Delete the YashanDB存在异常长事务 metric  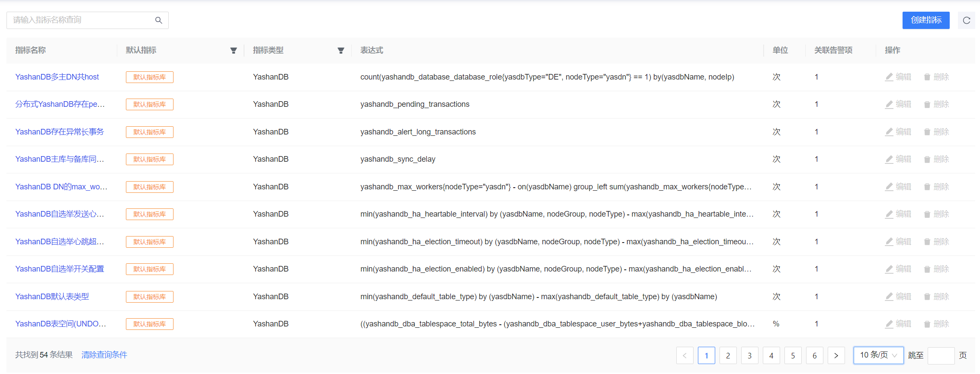(x=936, y=132)
